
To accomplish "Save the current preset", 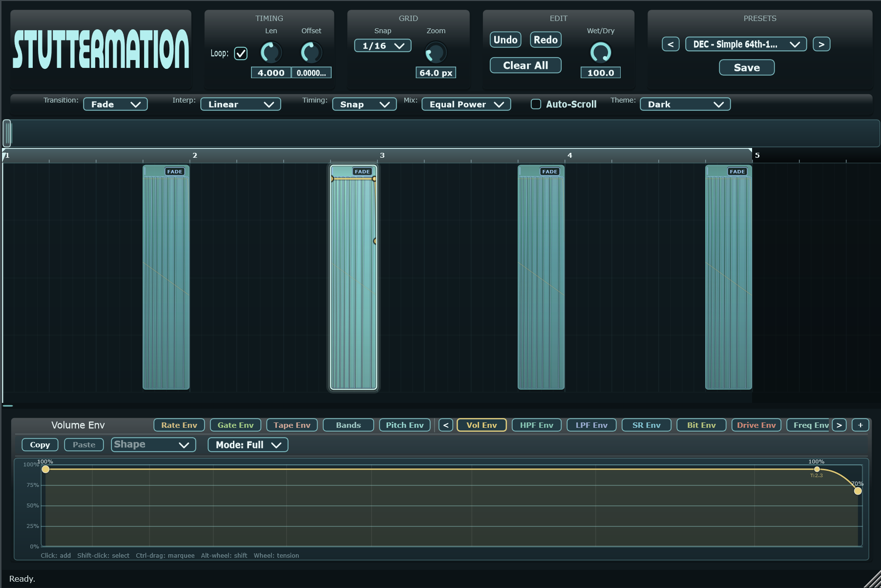I will point(747,67).
